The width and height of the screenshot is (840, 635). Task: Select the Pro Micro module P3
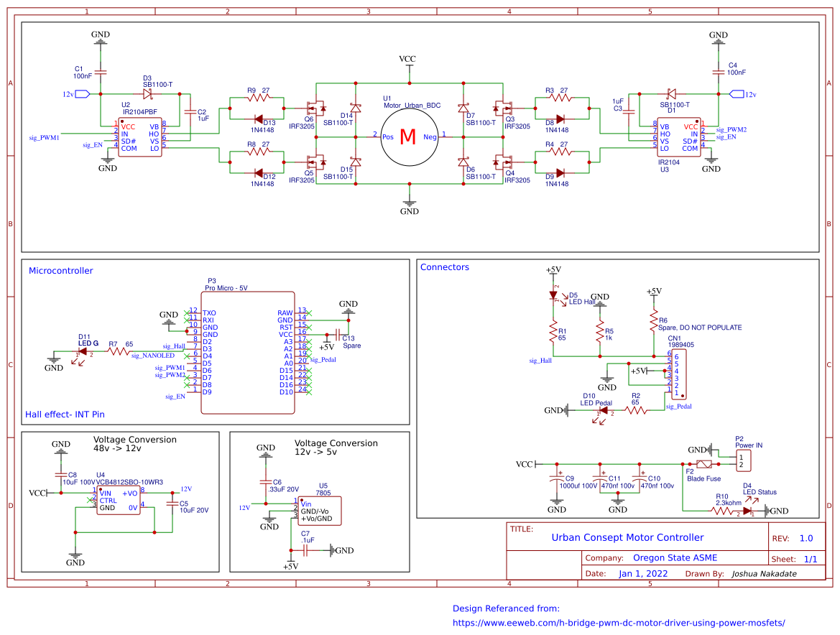pyautogui.click(x=248, y=352)
